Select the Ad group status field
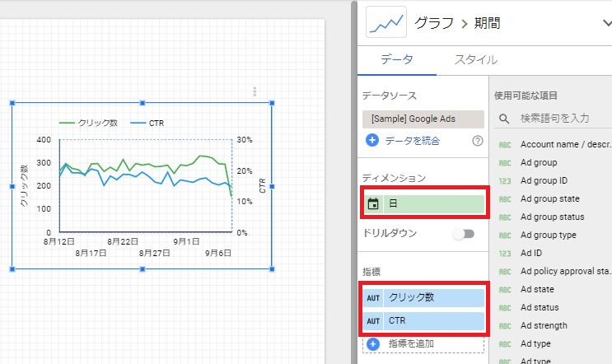Screen dimensions: 612x364 point(554,217)
